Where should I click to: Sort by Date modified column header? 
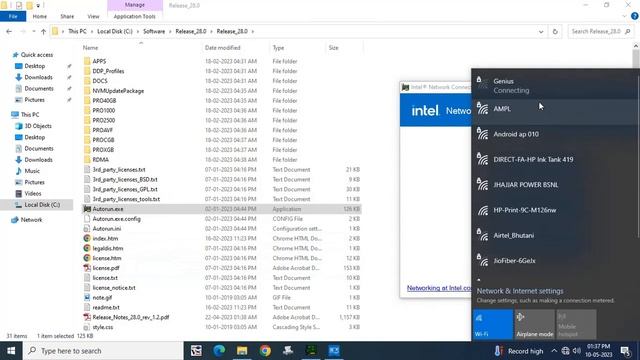tap(222, 48)
